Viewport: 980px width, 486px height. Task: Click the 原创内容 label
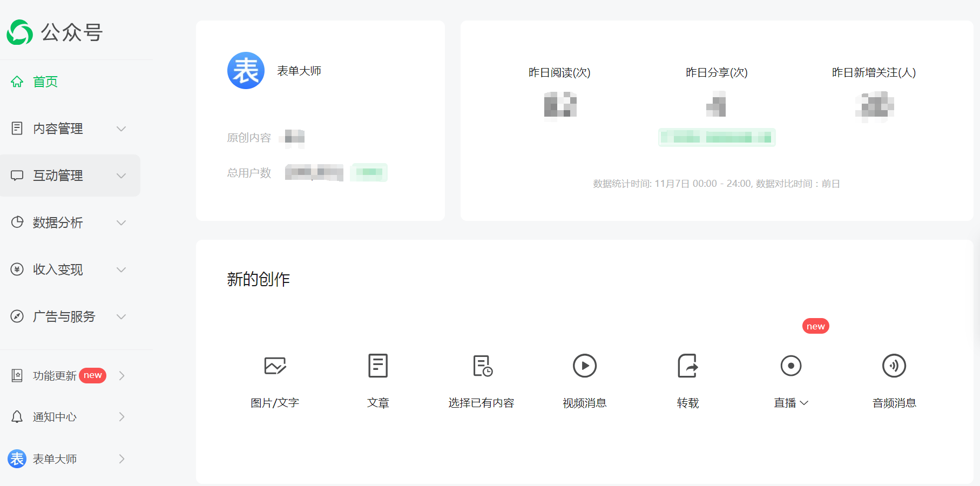(x=249, y=138)
